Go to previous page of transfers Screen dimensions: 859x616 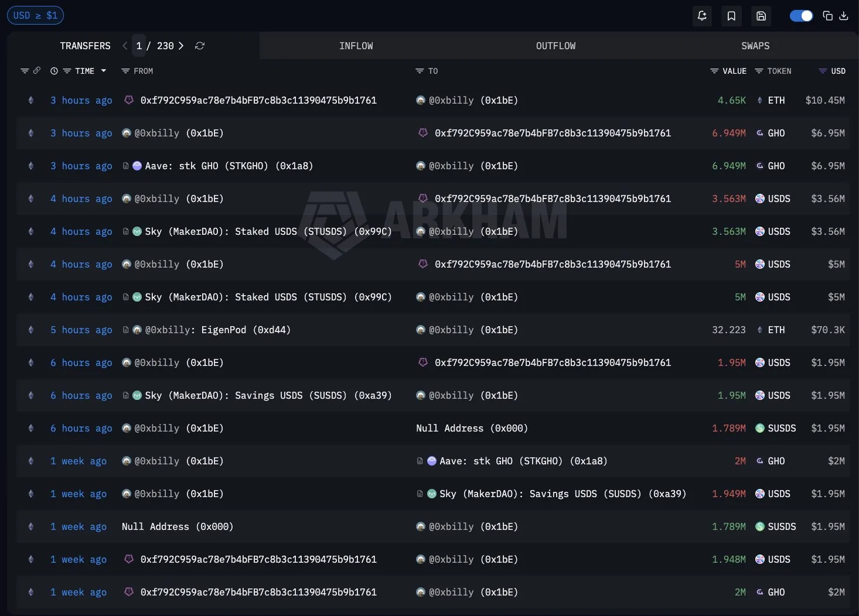click(125, 46)
